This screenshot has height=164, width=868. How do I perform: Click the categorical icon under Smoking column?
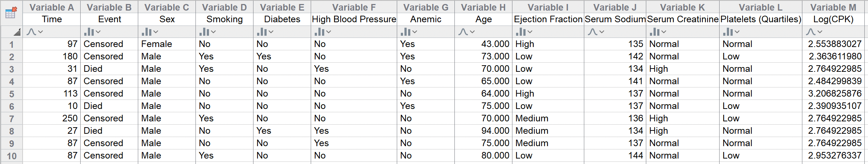point(204,32)
